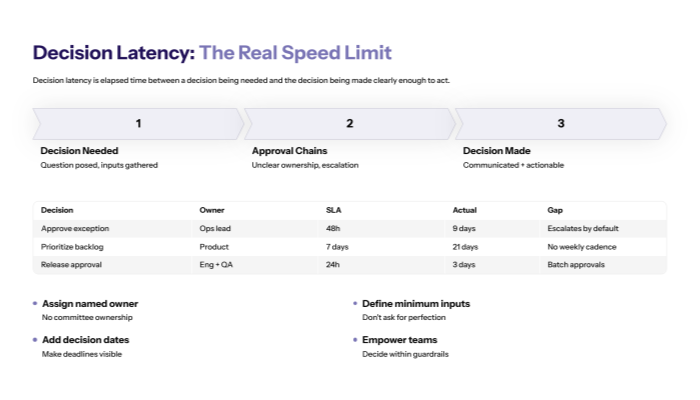This screenshot has height=400, width=700.
Task: Click the decision latency definition subtitle text
Action: 241,80
